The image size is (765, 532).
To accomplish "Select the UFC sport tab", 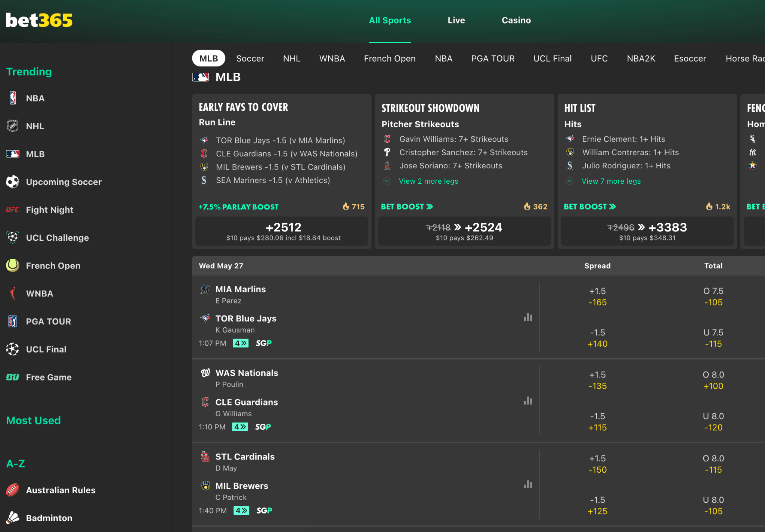I will pyautogui.click(x=599, y=59).
